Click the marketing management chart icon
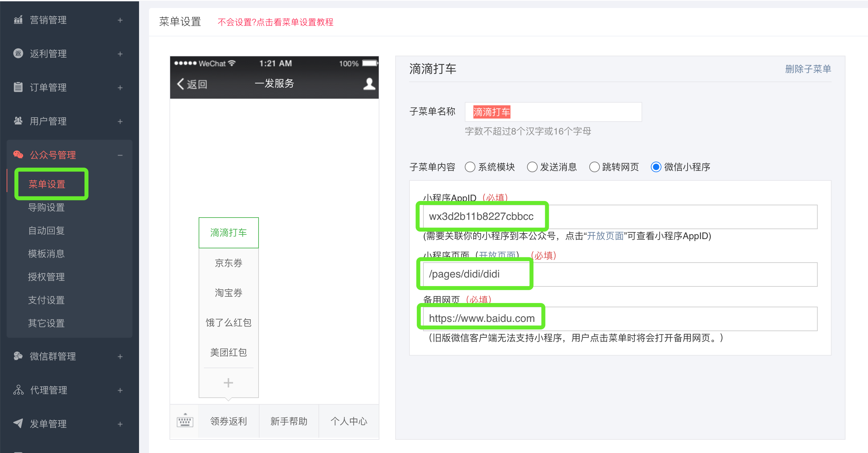868x453 pixels. click(18, 20)
